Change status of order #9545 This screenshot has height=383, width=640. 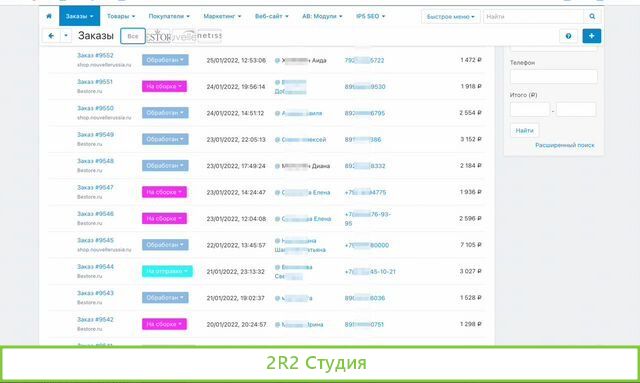165,245
